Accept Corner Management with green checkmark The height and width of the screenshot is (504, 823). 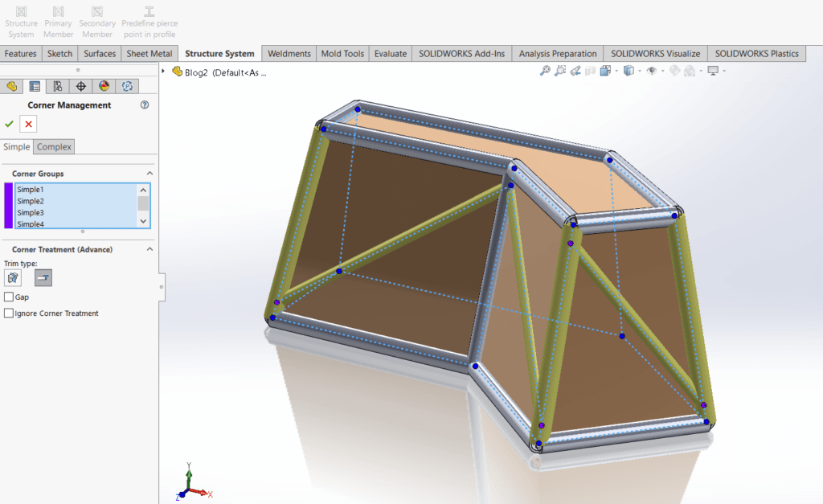tap(10, 124)
